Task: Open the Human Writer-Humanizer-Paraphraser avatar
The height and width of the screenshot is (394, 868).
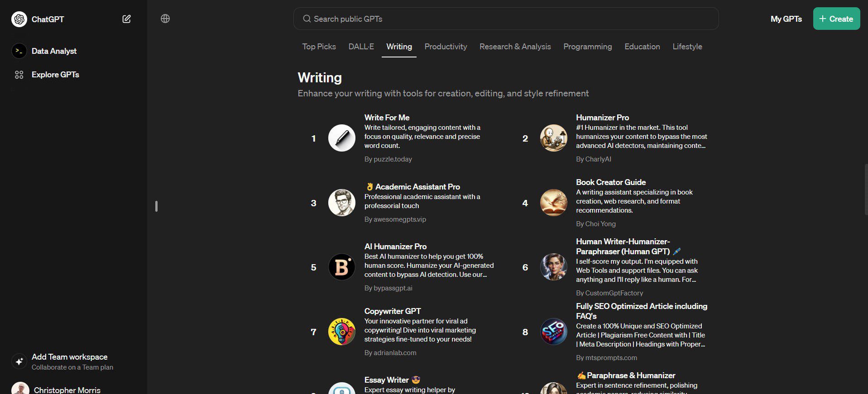Action: (553, 267)
